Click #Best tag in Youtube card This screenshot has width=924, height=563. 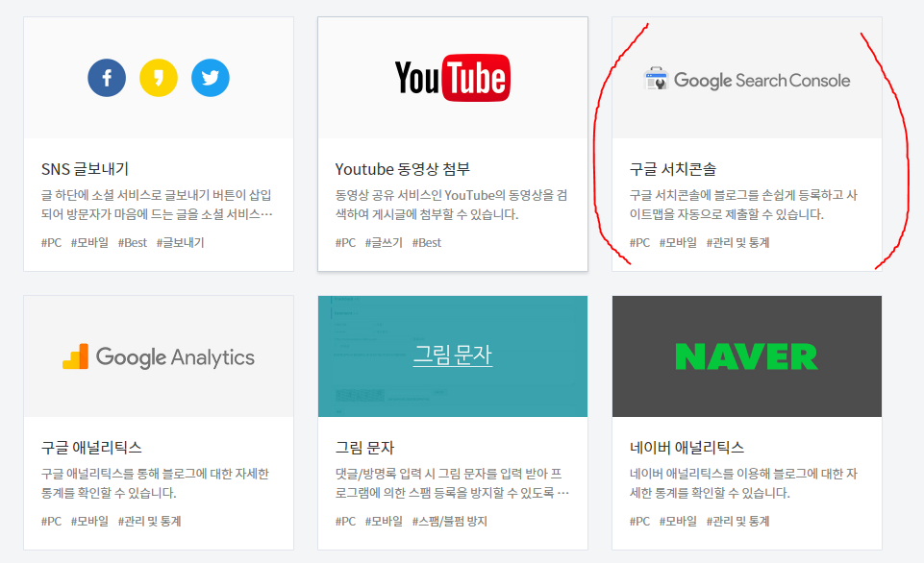(x=427, y=243)
